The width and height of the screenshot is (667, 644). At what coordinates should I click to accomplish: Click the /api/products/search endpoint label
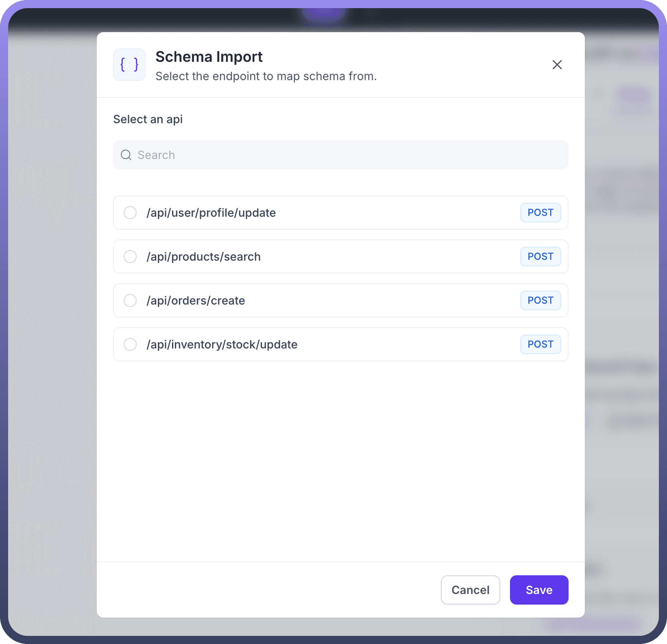click(203, 257)
